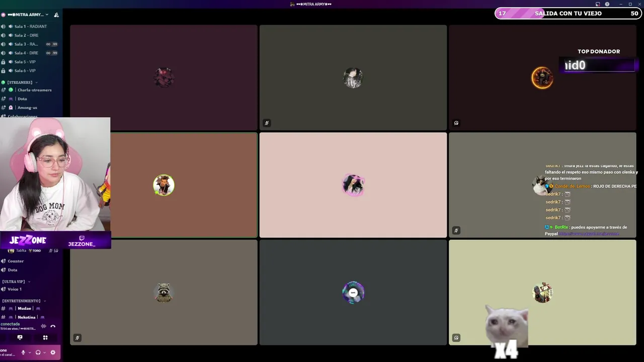
Task: Click the muted mic icon on the raccoon tile
Action: [77, 337]
